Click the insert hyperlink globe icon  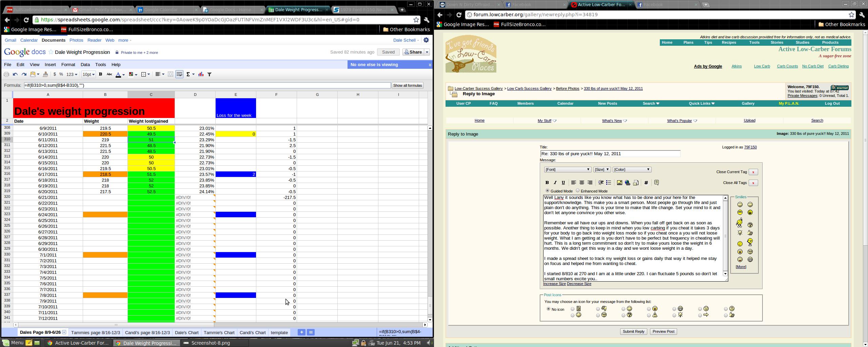click(x=628, y=183)
